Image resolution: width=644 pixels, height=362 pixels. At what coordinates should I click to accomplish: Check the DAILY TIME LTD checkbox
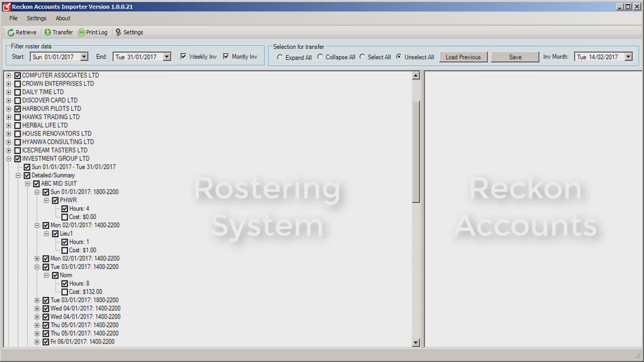coord(17,92)
